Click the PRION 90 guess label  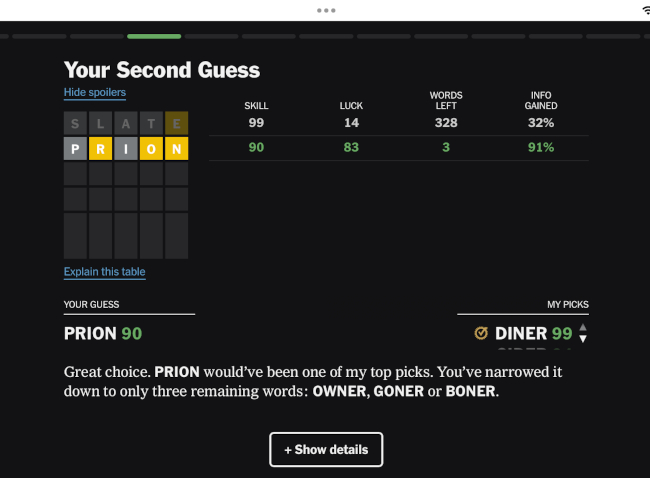pyautogui.click(x=103, y=333)
